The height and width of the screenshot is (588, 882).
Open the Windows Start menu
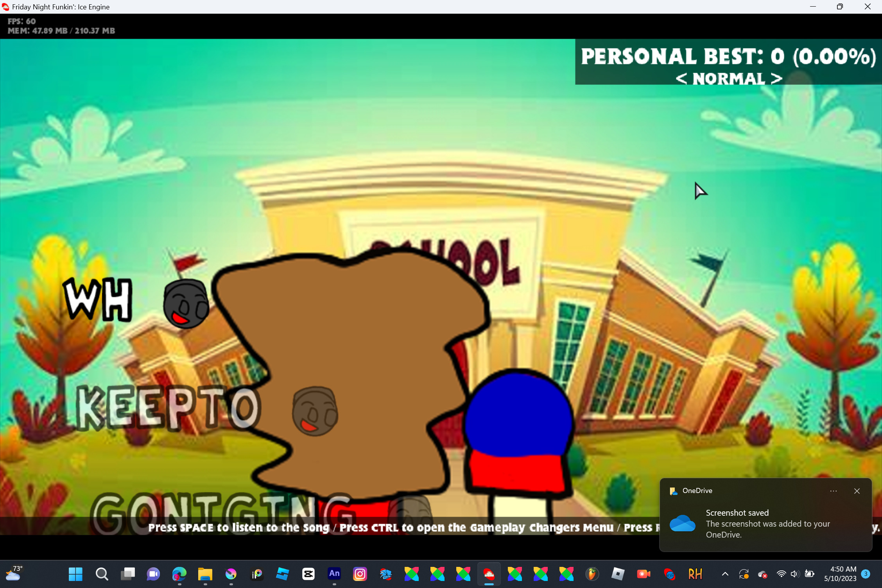point(75,574)
